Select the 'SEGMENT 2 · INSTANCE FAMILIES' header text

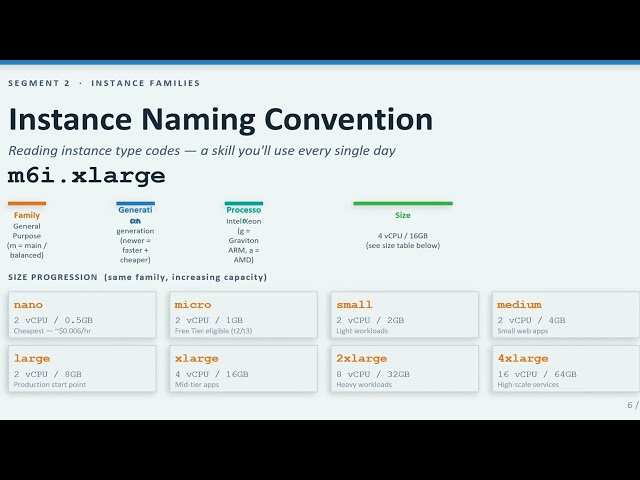[x=104, y=83]
